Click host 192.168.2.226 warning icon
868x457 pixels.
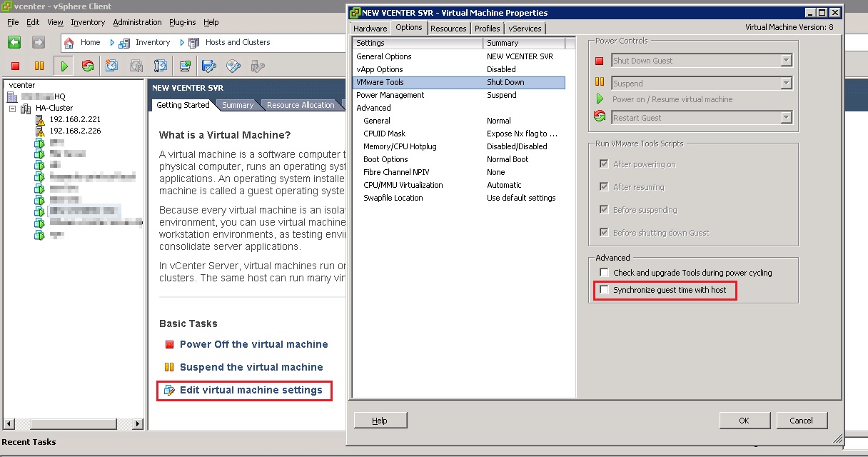pyautogui.click(x=40, y=131)
